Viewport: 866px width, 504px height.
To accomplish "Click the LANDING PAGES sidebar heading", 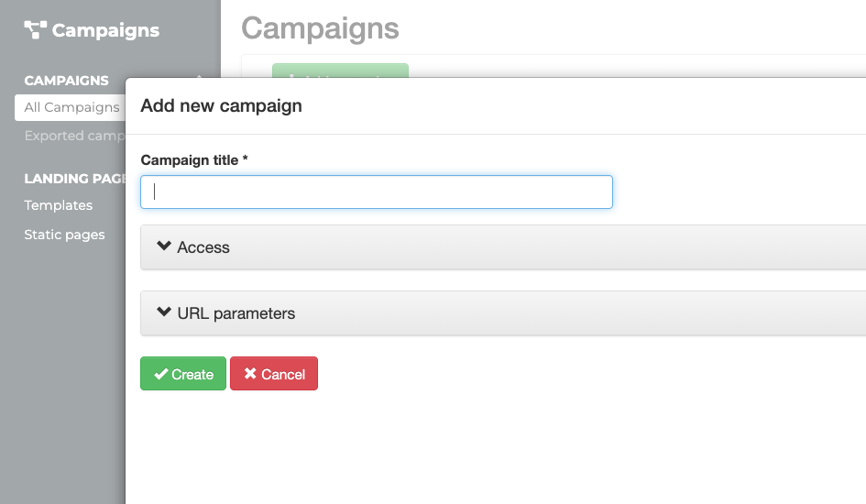I will (74, 179).
